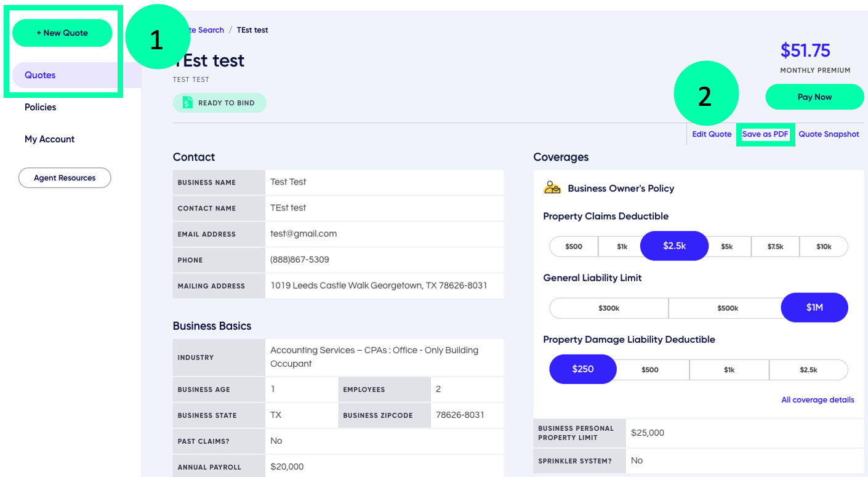Open the Policies sidebar section
This screenshot has height=477, width=868.
tap(40, 107)
